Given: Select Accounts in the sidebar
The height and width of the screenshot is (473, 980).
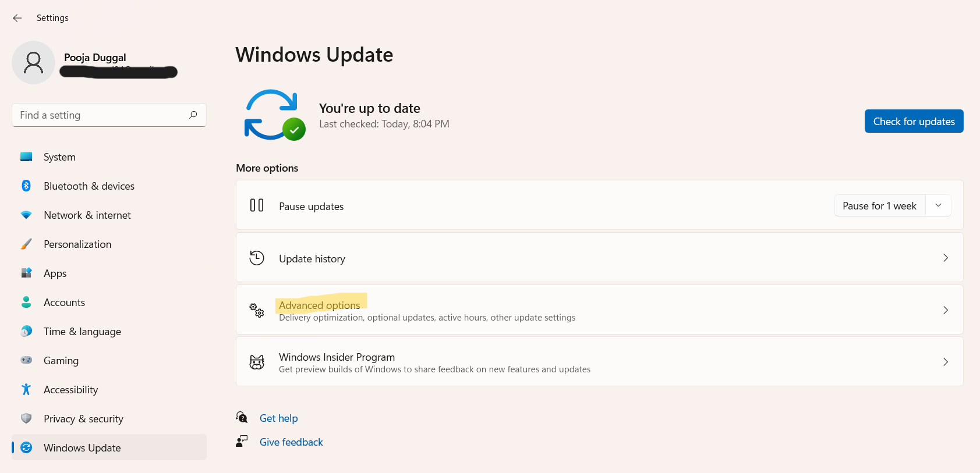Looking at the screenshot, I should 64,303.
